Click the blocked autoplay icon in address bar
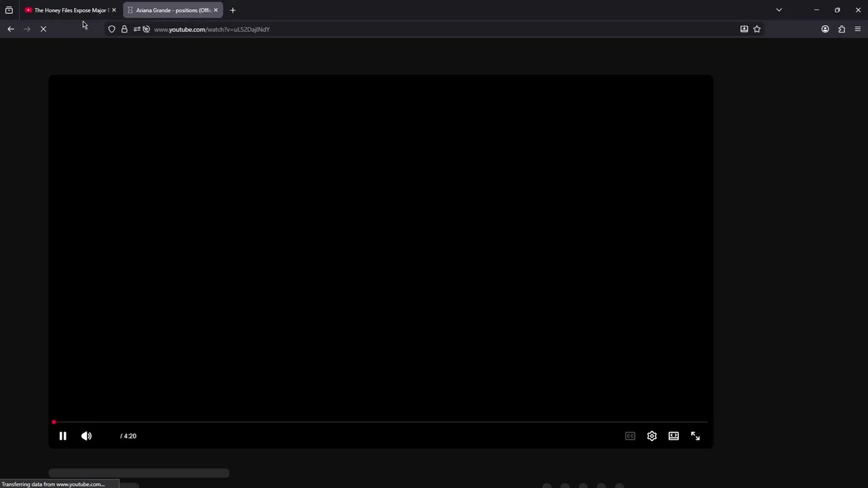Screen dimensions: 868x488 (146, 29)
